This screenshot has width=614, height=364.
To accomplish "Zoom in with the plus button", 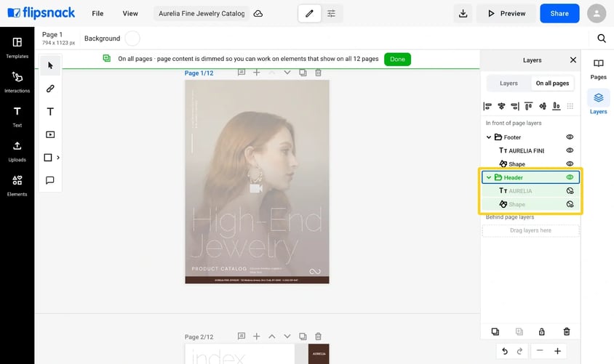I will pos(557,351).
